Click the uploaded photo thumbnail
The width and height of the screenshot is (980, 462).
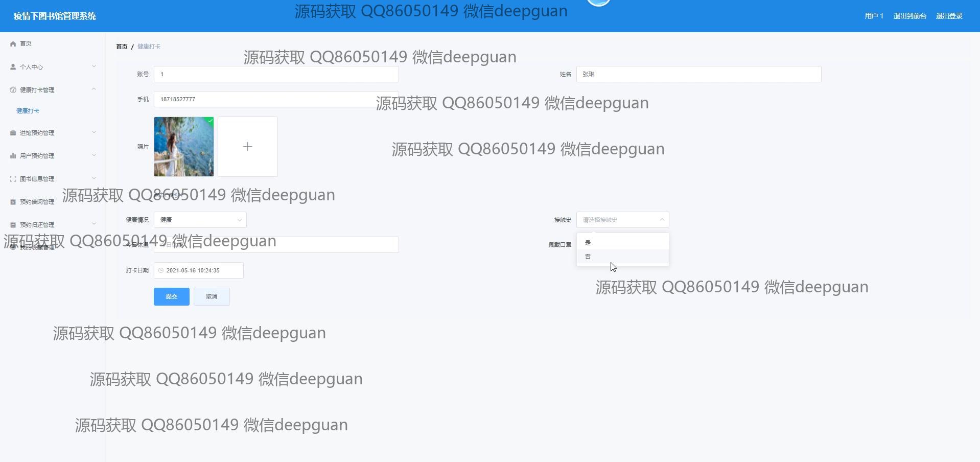(x=184, y=147)
